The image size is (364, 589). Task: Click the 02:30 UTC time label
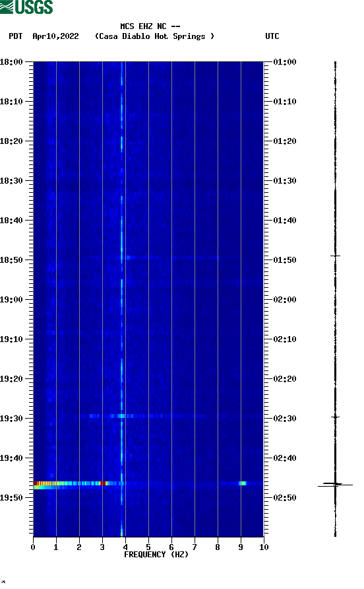pos(285,419)
